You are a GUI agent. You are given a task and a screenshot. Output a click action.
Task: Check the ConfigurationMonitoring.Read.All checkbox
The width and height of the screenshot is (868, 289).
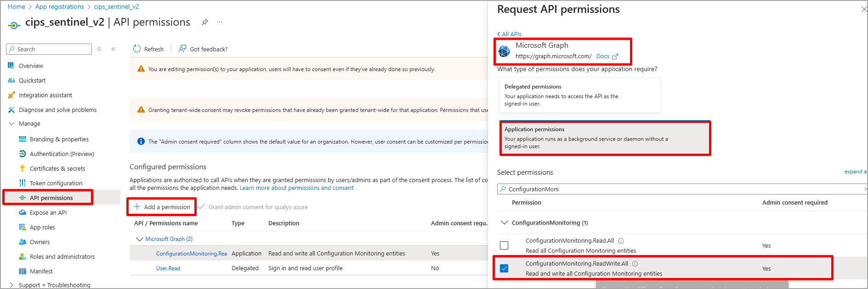(504, 245)
